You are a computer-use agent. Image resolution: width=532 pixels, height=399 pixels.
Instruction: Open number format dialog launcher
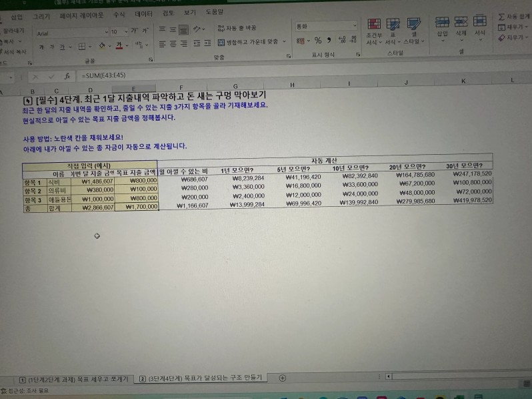[357, 54]
